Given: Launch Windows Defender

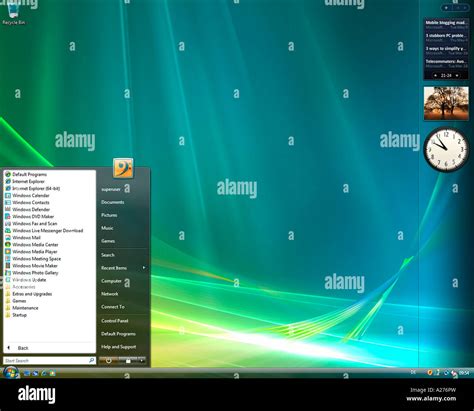Looking at the screenshot, I should 28,209.
